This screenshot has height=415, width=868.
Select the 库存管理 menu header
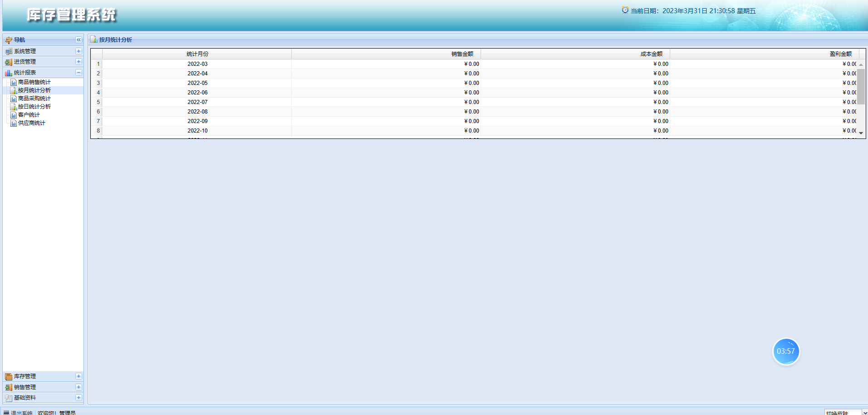[x=43, y=376]
